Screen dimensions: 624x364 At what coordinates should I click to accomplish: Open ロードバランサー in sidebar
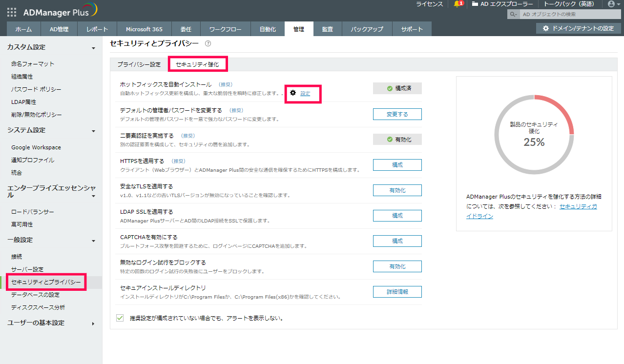point(33,212)
